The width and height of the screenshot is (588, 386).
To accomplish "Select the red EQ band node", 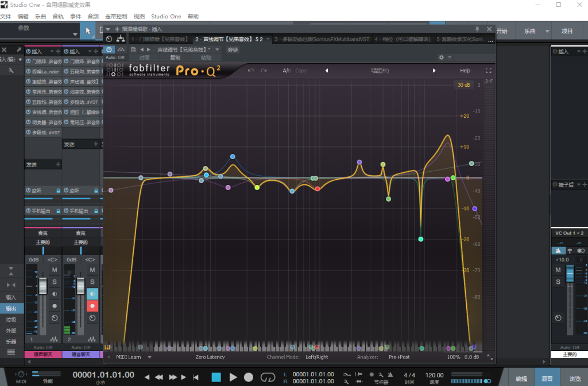I will (x=318, y=188).
